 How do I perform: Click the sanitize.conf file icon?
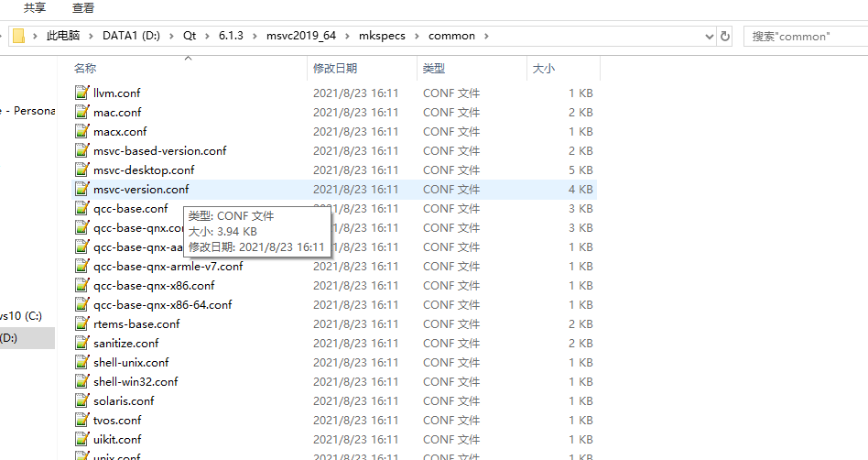[81, 343]
